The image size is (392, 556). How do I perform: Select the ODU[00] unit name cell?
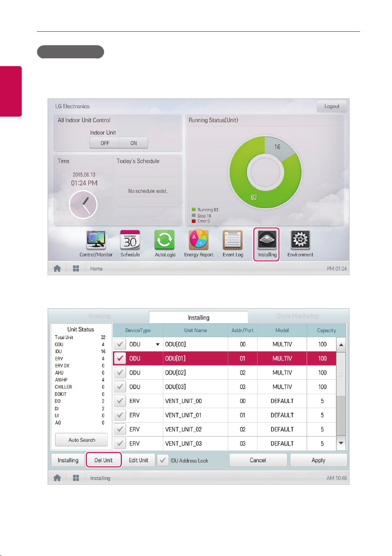[x=196, y=344]
